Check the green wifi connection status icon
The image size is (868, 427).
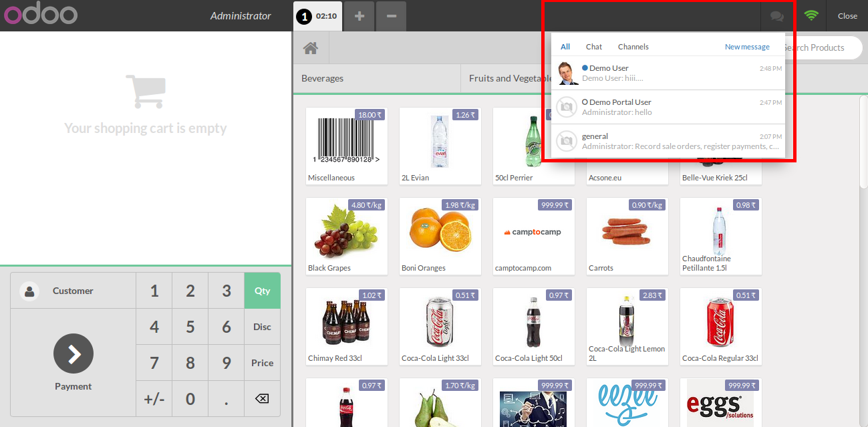tap(811, 15)
